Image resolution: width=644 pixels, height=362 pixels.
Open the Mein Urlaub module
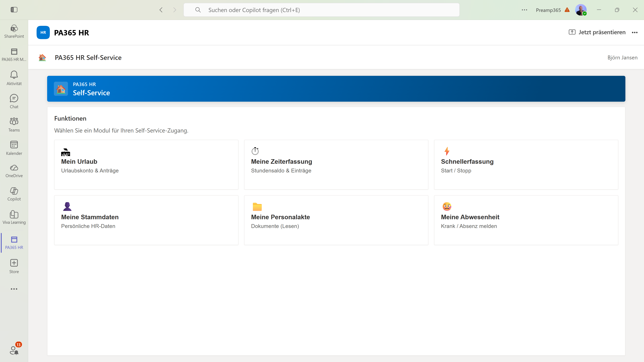coord(146,165)
